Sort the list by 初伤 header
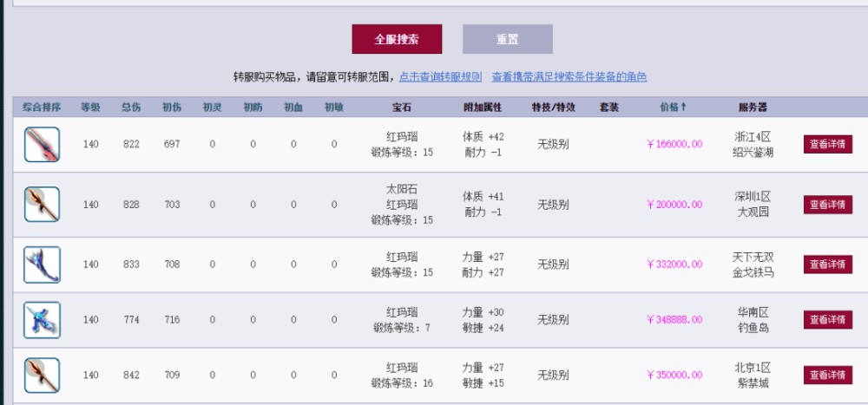Image resolution: width=868 pixels, height=405 pixels. (172, 108)
